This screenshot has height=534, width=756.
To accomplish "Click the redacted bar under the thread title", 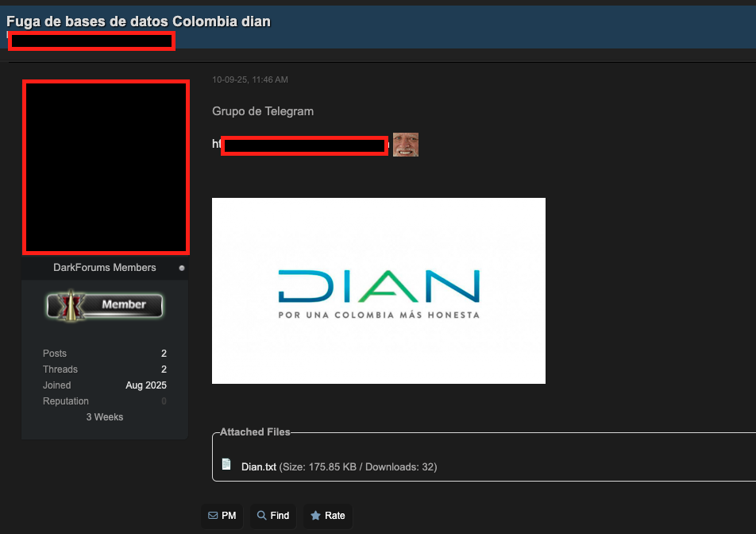I will click(91, 41).
